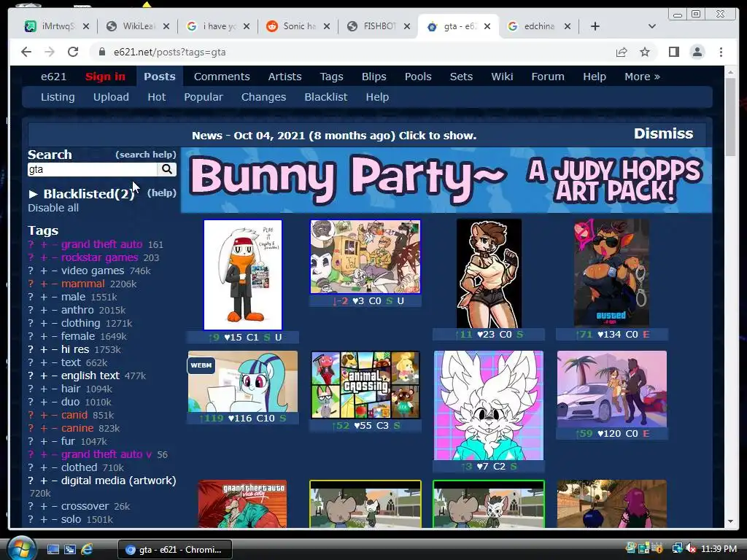Go back with the browser back arrow

pos(26,52)
